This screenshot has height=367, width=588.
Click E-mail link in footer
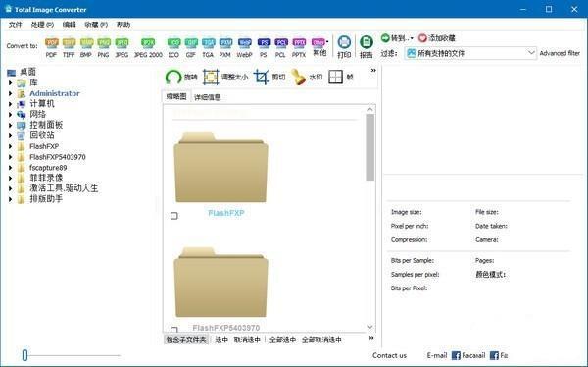coord(437,355)
